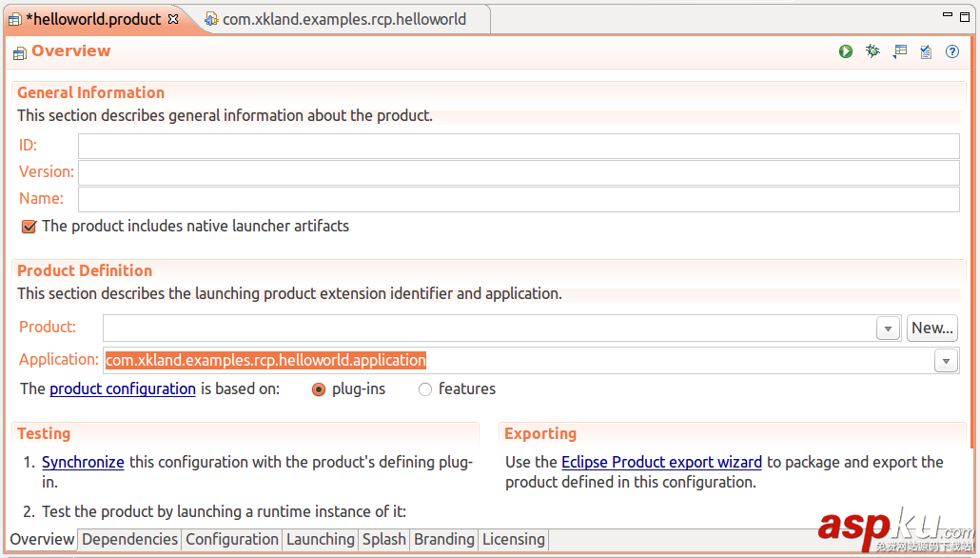Open help with the question mark icon
Image resolution: width=980 pixels, height=558 pixels.
coord(952,51)
